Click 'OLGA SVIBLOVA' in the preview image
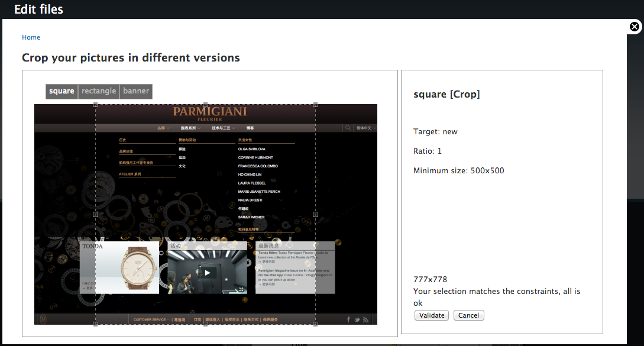Image resolution: width=644 pixels, height=346 pixels. tap(252, 149)
